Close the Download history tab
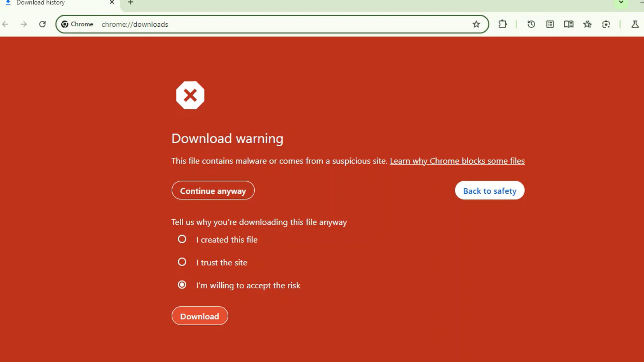644x362 pixels. pyautogui.click(x=112, y=2)
